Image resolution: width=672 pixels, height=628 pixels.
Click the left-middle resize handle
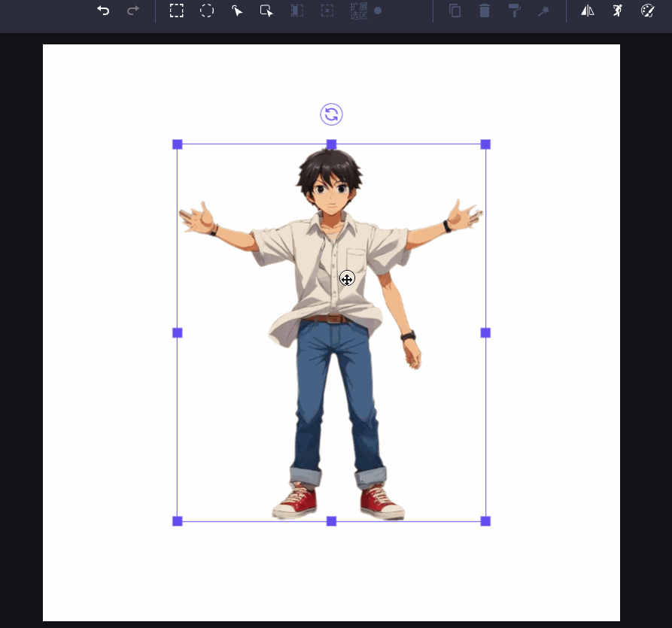[x=178, y=333]
